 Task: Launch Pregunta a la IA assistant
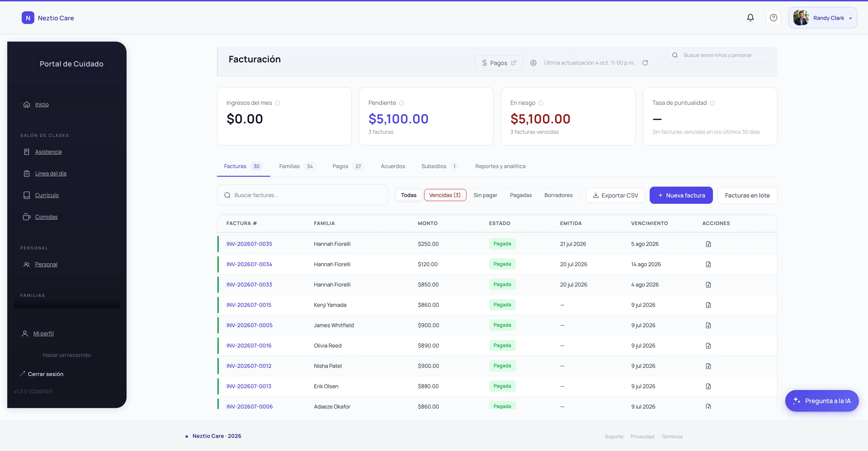point(822,401)
